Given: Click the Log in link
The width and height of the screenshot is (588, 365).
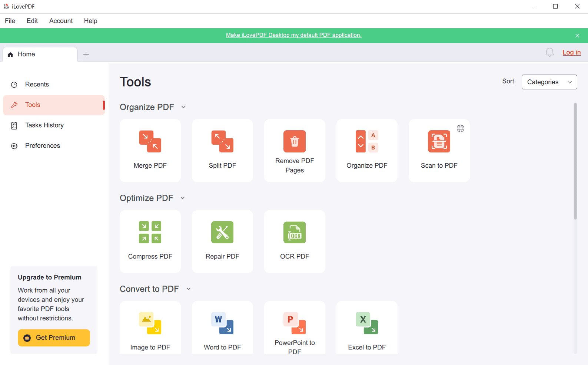Looking at the screenshot, I should [x=572, y=52].
